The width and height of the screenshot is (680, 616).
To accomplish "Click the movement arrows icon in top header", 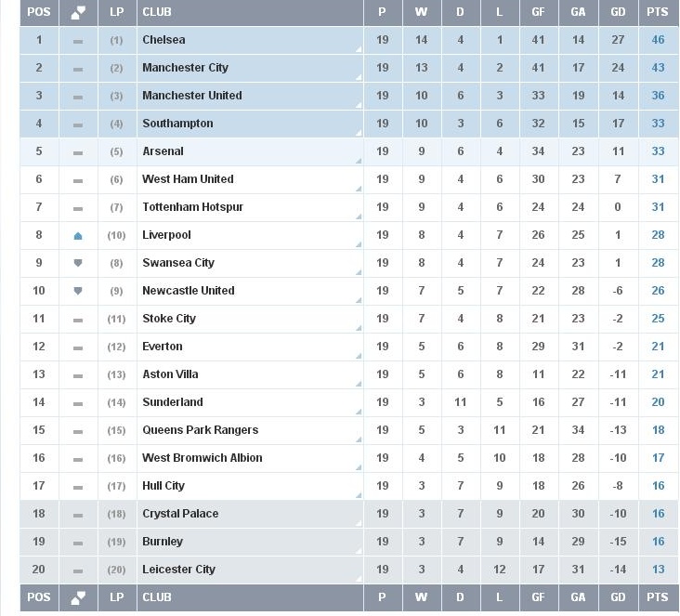I will tap(78, 13).
